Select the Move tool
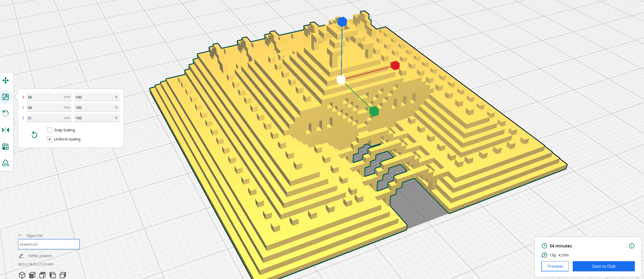This screenshot has height=279, width=644. pos(6,81)
